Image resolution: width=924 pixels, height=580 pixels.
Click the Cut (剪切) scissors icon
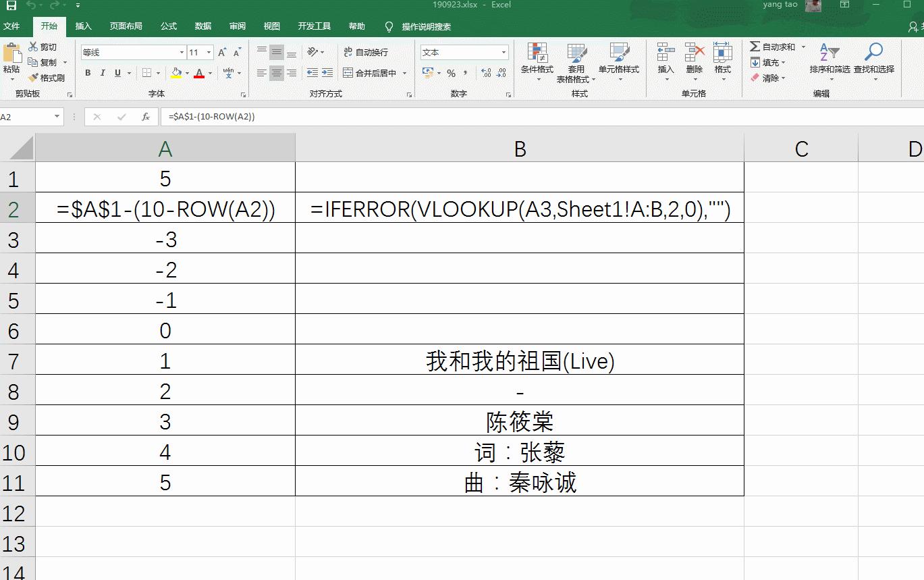pyautogui.click(x=33, y=47)
